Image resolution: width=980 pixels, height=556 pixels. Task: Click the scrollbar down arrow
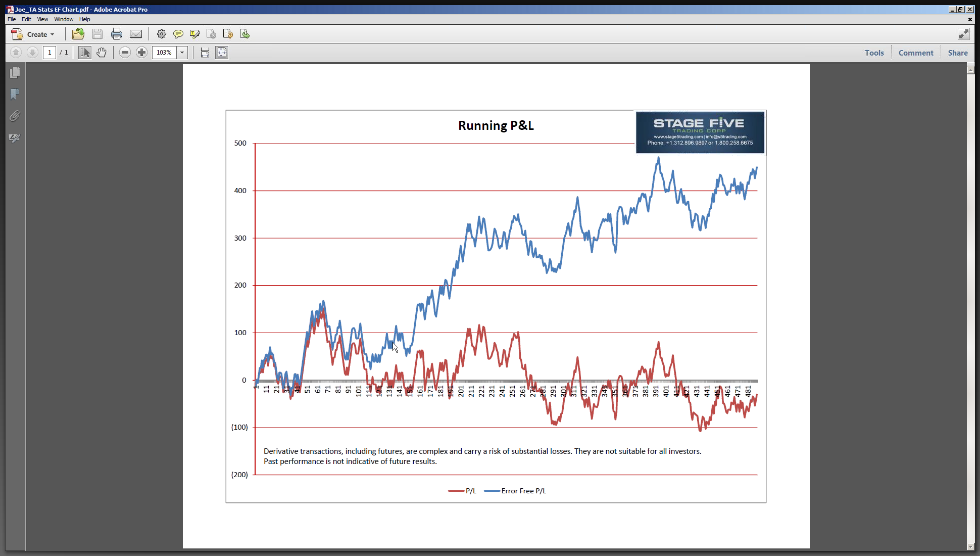pyautogui.click(x=970, y=547)
